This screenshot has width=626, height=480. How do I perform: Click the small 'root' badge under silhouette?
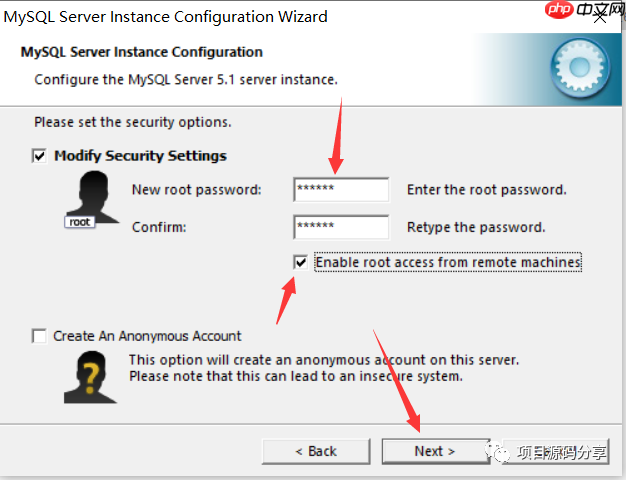click(79, 222)
